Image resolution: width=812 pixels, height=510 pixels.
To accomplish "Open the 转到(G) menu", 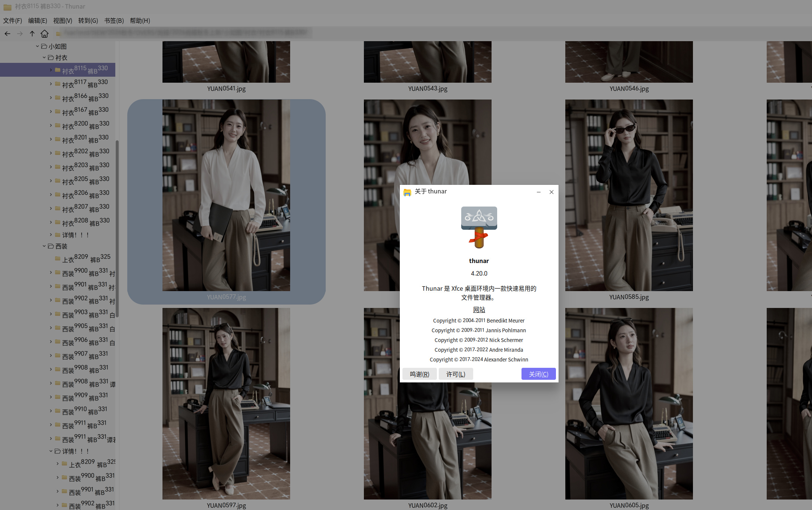I will click(x=88, y=21).
